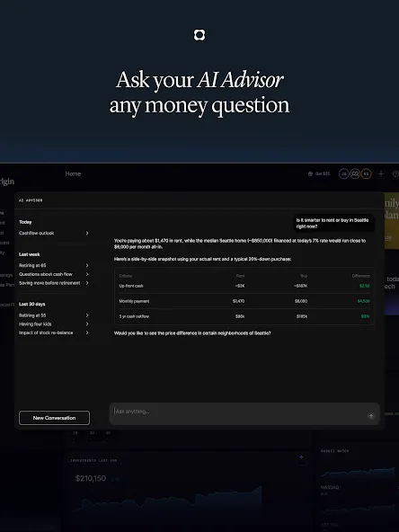The image size is (399, 532).
Task: Click the $1,470 rent monthly payment value
Action: pyautogui.click(x=238, y=301)
